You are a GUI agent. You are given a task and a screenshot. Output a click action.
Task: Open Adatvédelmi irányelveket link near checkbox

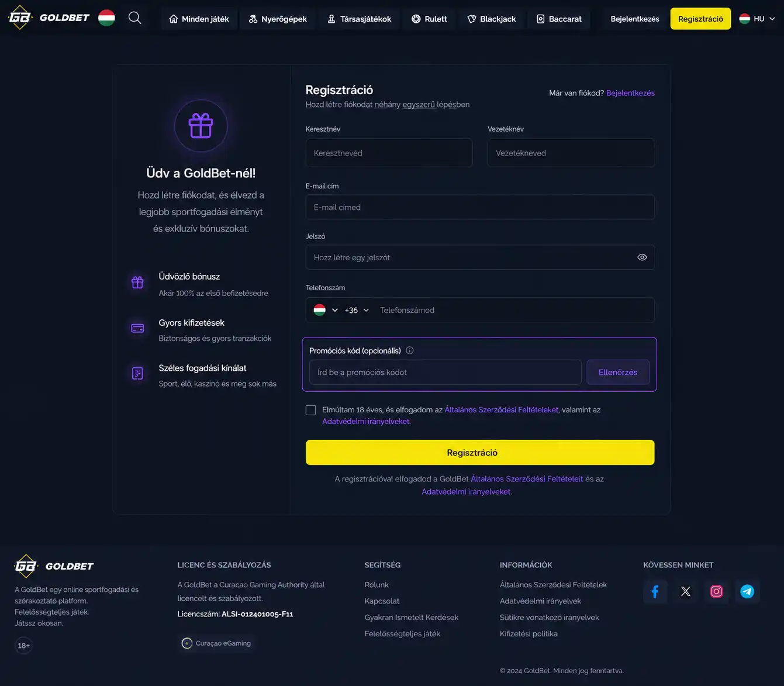click(366, 421)
